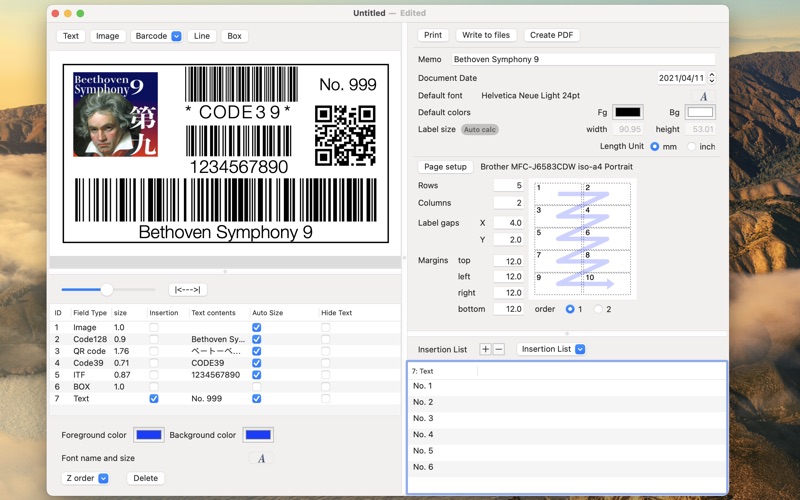800x500 pixels.
Task: Check Hide Text for Code39 row
Action: coord(326,363)
